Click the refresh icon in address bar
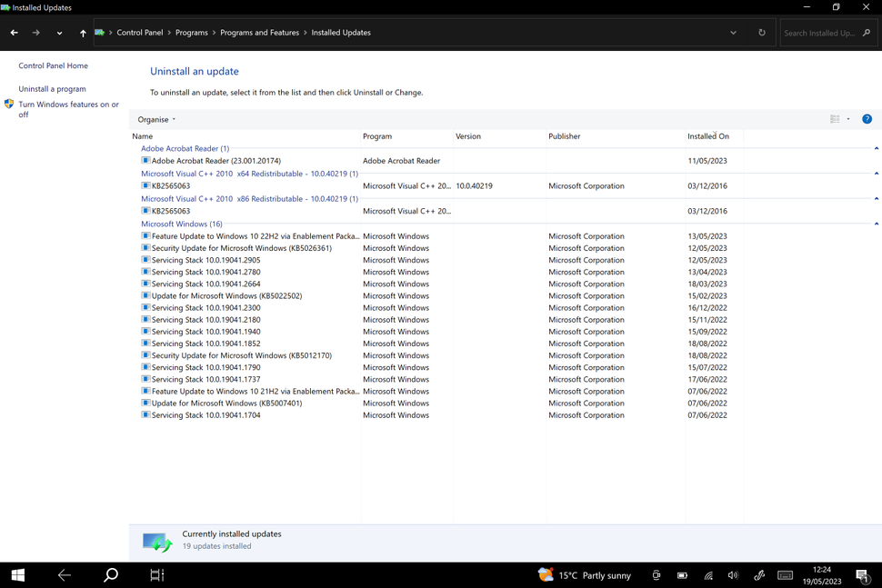 tap(762, 32)
